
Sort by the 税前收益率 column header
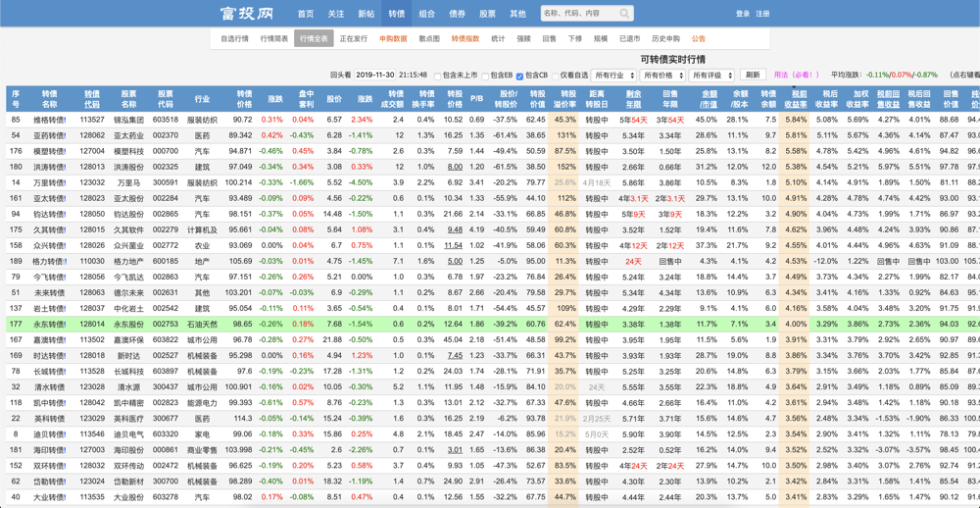pyautogui.click(x=794, y=99)
